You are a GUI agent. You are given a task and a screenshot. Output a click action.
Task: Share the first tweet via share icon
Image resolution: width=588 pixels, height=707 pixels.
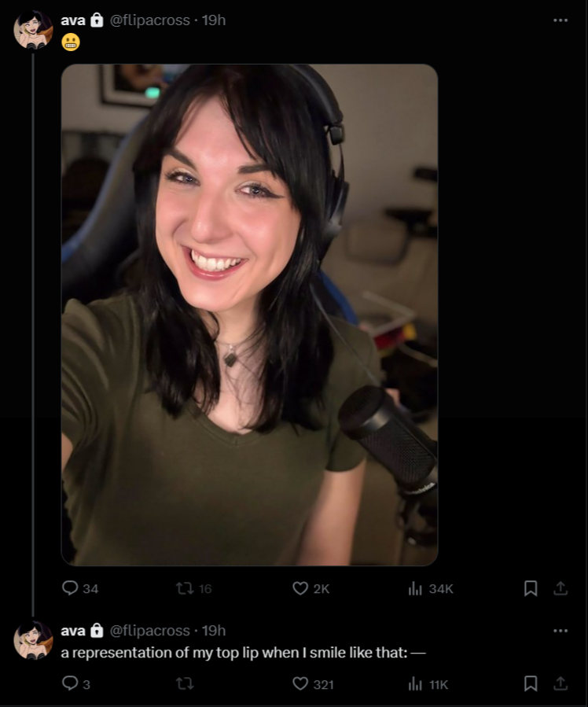(x=560, y=588)
